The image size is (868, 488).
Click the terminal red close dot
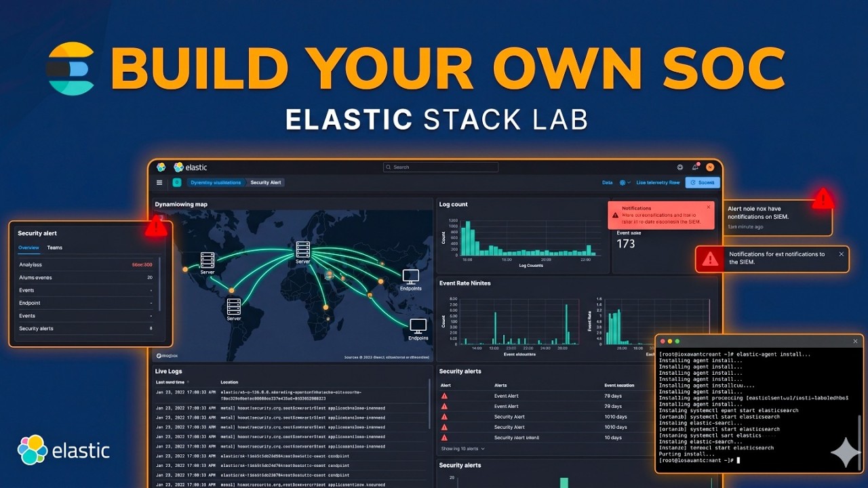[662, 341]
